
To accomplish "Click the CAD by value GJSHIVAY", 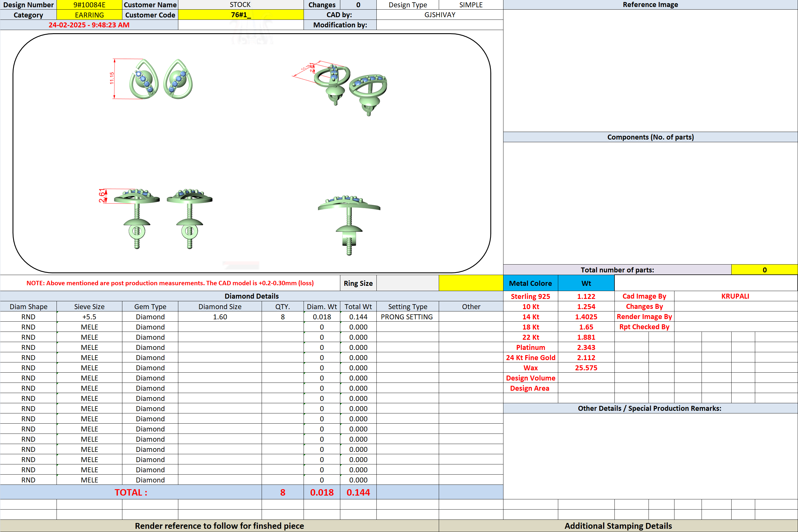I will (440, 15).
